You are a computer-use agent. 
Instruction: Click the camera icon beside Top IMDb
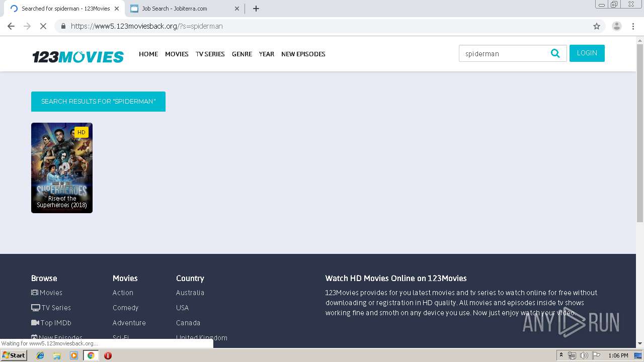pyautogui.click(x=35, y=323)
